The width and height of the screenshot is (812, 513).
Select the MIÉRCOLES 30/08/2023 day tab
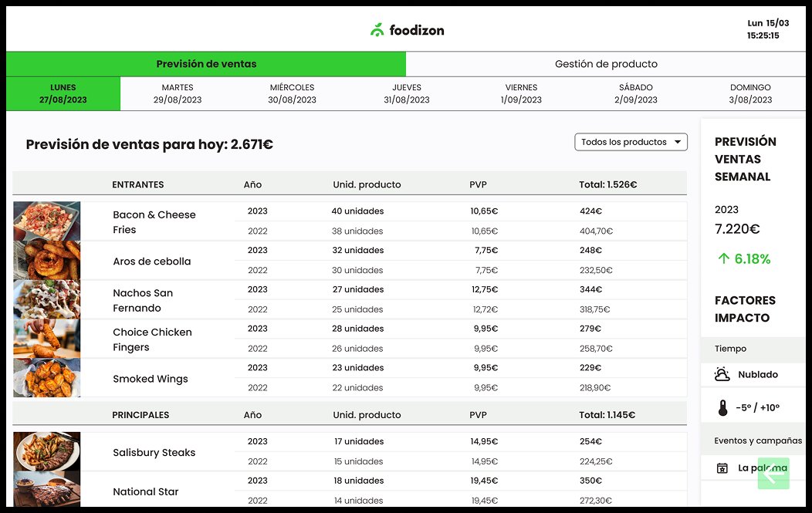(292, 93)
